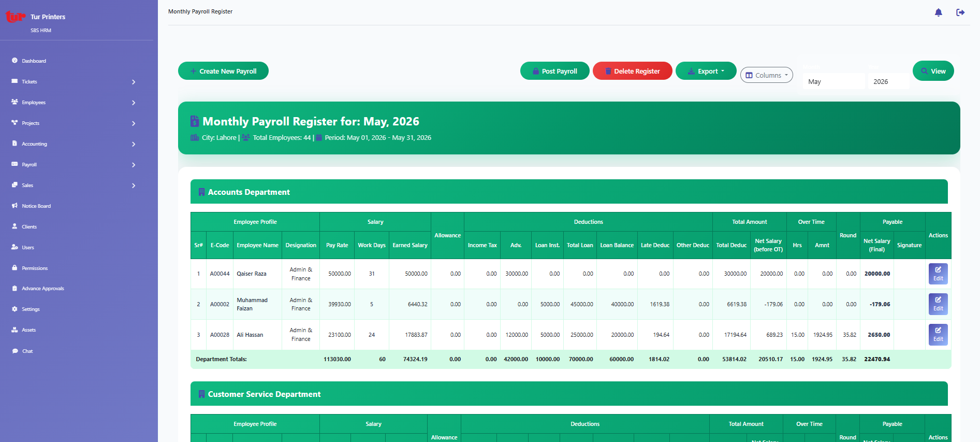
Task: Click the Notice Board megaphone icon
Action: pos(14,206)
